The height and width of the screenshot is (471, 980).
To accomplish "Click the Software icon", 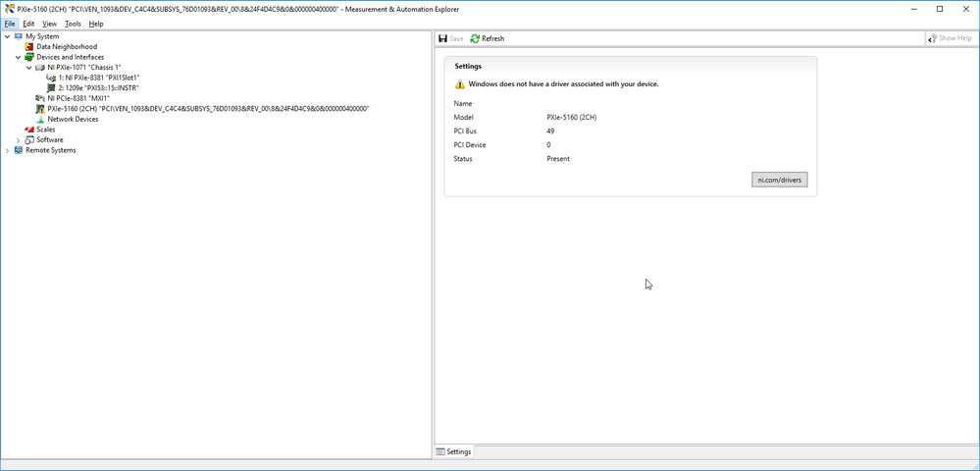I will tap(29, 139).
